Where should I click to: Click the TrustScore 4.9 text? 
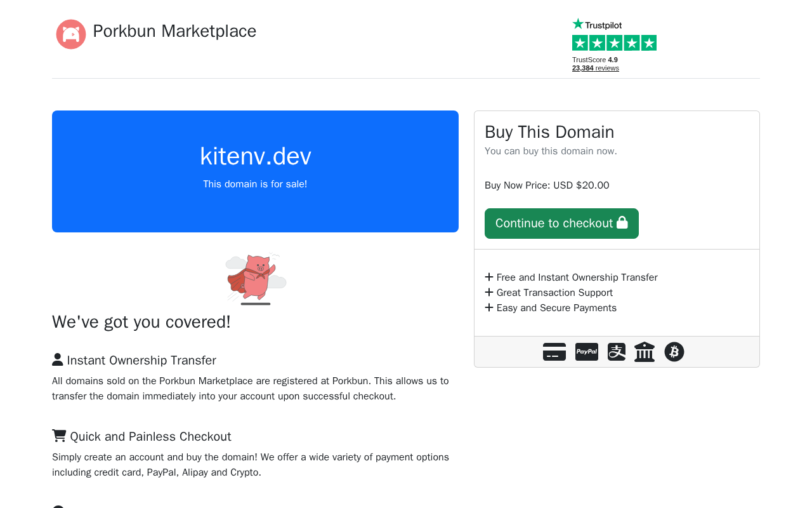click(595, 60)
